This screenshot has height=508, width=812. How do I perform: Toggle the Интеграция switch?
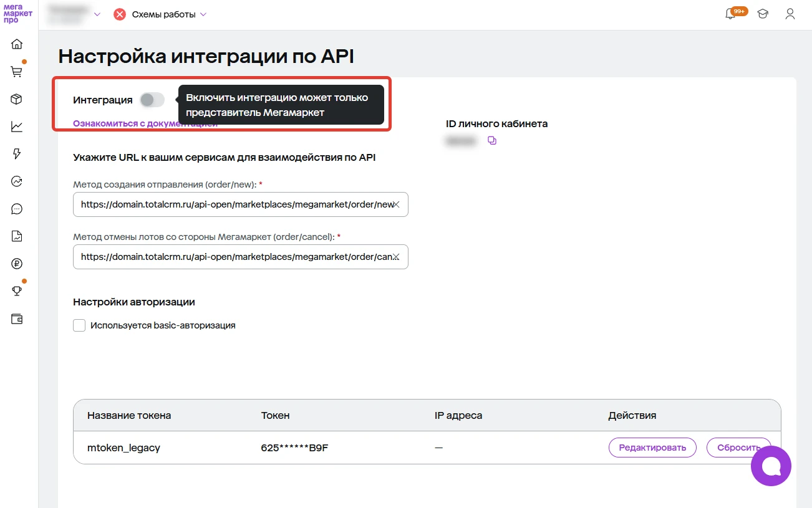pyautogui.click(x=152, y=100)
